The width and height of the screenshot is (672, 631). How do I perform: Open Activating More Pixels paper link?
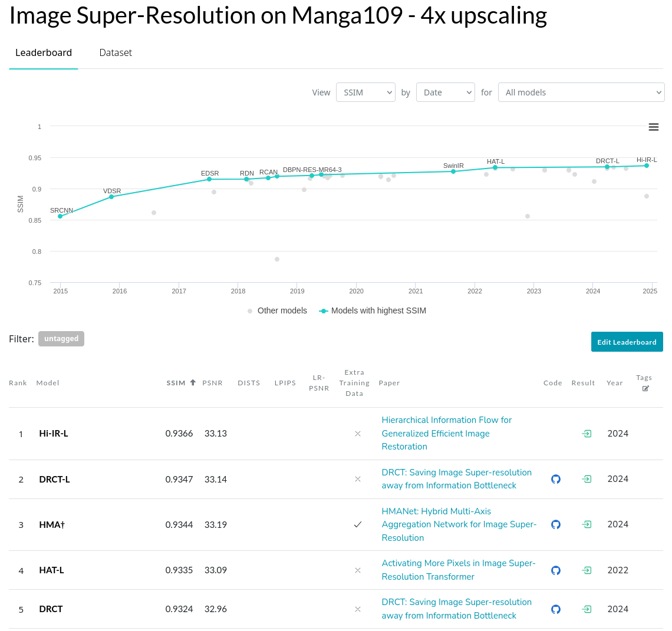pos(459,570)
